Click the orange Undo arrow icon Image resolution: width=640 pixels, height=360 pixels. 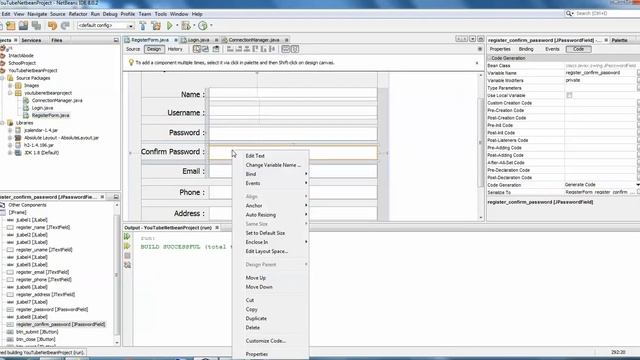click(x=52, y=26)
